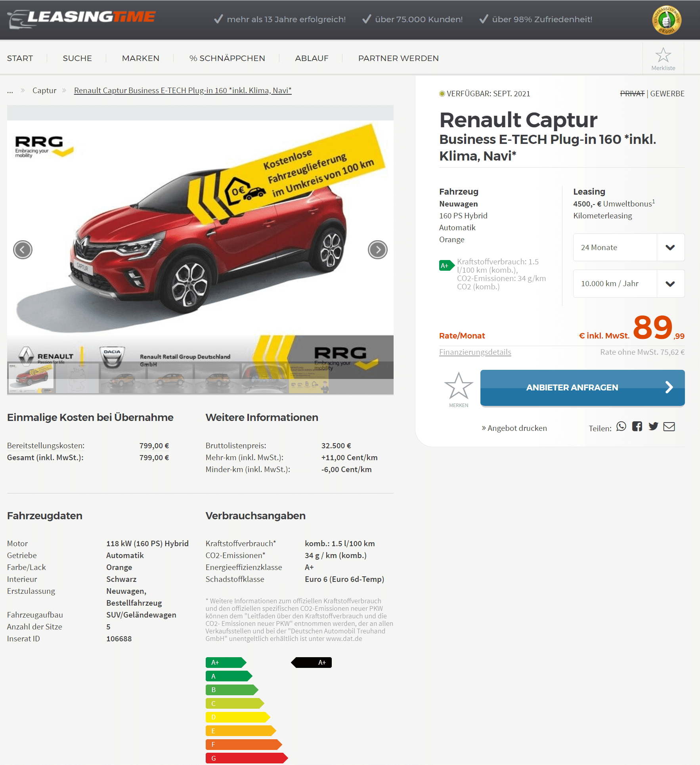Click the main red Captur image
The width and height of the screenshot is (700, 765).
coord(200,241)
